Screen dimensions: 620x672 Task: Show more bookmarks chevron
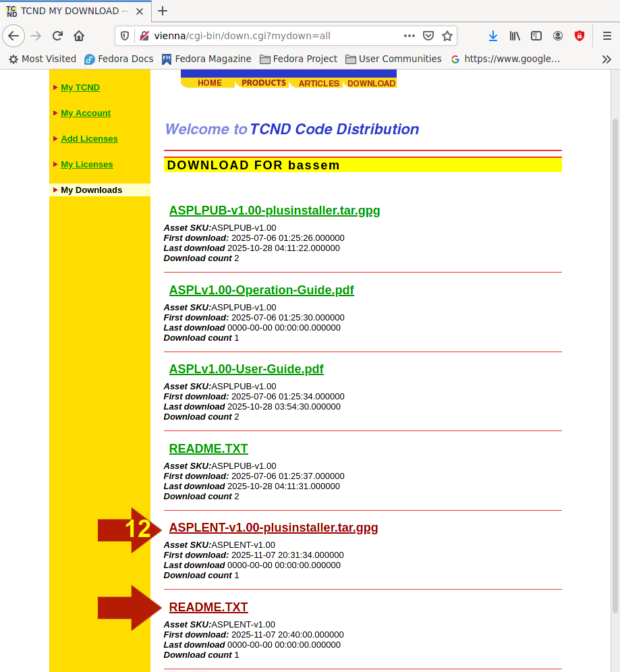607,59
